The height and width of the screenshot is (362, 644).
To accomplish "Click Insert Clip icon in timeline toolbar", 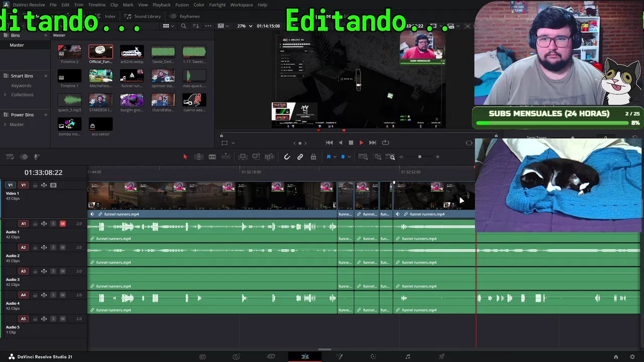I will point(243,157).
